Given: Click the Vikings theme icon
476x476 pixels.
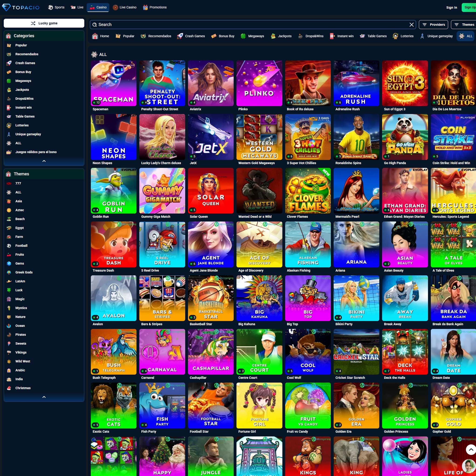Looking at the screenshot, I should coord(9,352).
